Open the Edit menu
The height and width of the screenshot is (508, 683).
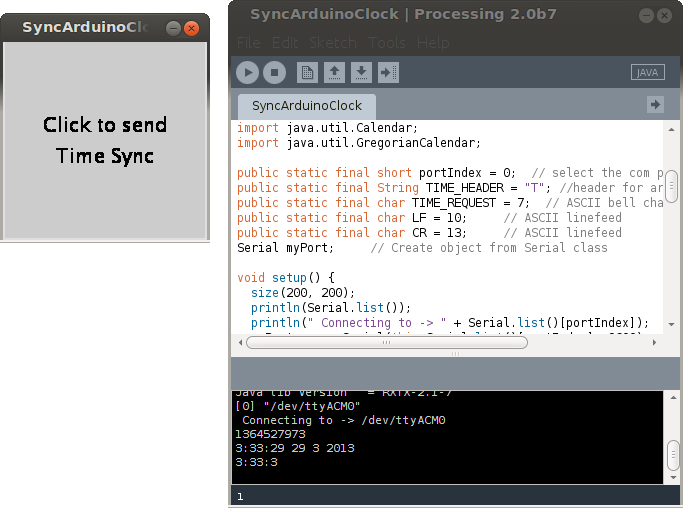285,43
